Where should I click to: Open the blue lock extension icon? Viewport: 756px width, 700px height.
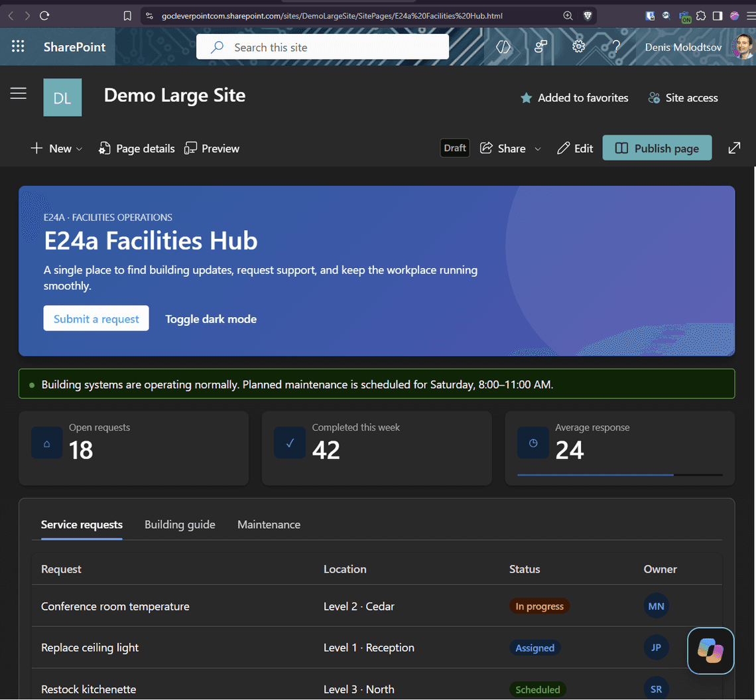[x=650, y=16]
